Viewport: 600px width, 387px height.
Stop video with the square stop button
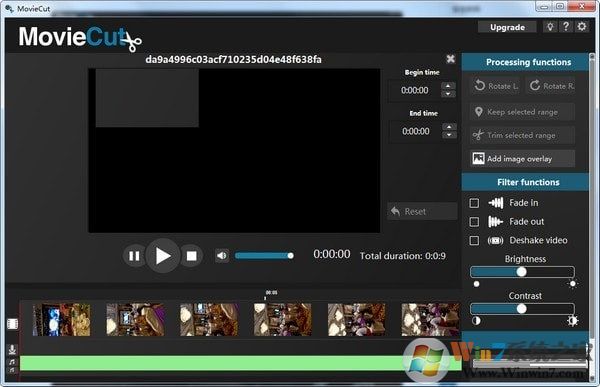(x=191, y=256)
